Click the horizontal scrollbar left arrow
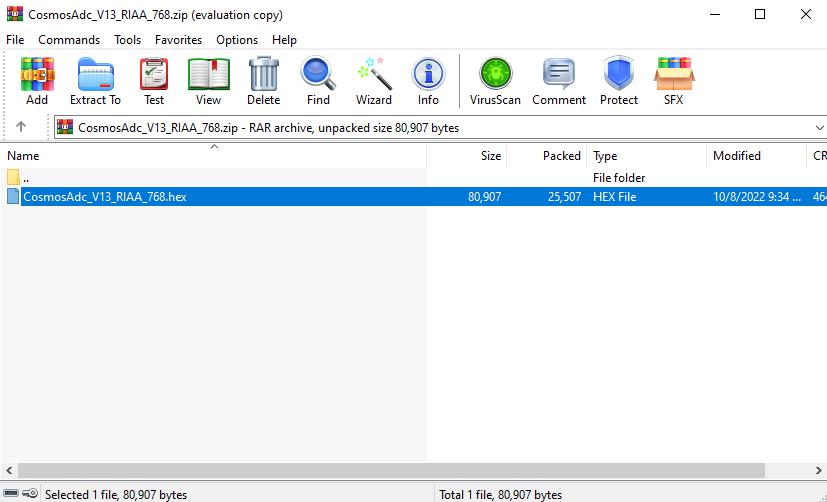 pos(8,470)
